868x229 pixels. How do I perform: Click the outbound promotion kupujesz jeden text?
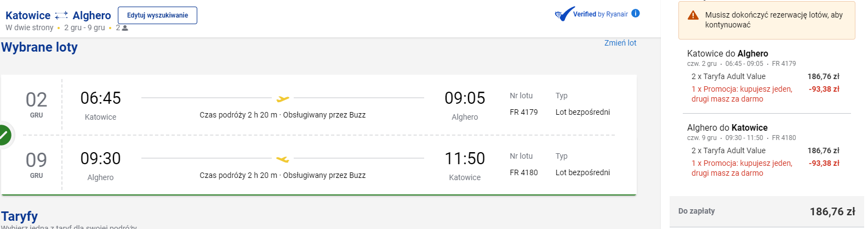coord(741,94)
